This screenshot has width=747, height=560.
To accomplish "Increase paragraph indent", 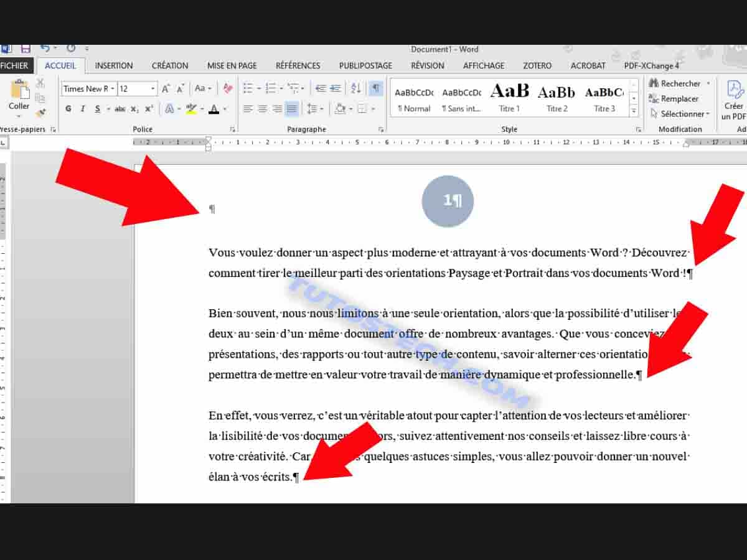I will tap(336, 89).
